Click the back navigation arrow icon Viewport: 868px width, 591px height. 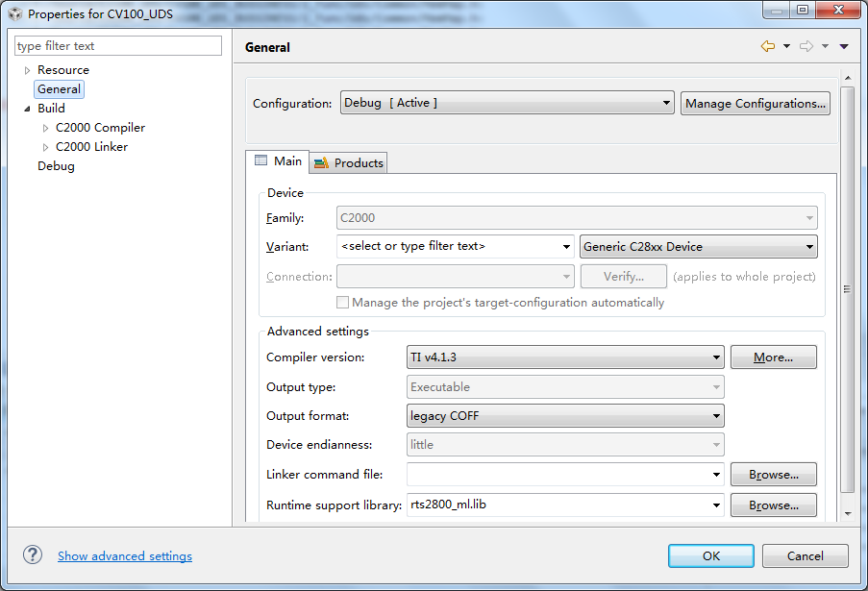click(767, 46)
